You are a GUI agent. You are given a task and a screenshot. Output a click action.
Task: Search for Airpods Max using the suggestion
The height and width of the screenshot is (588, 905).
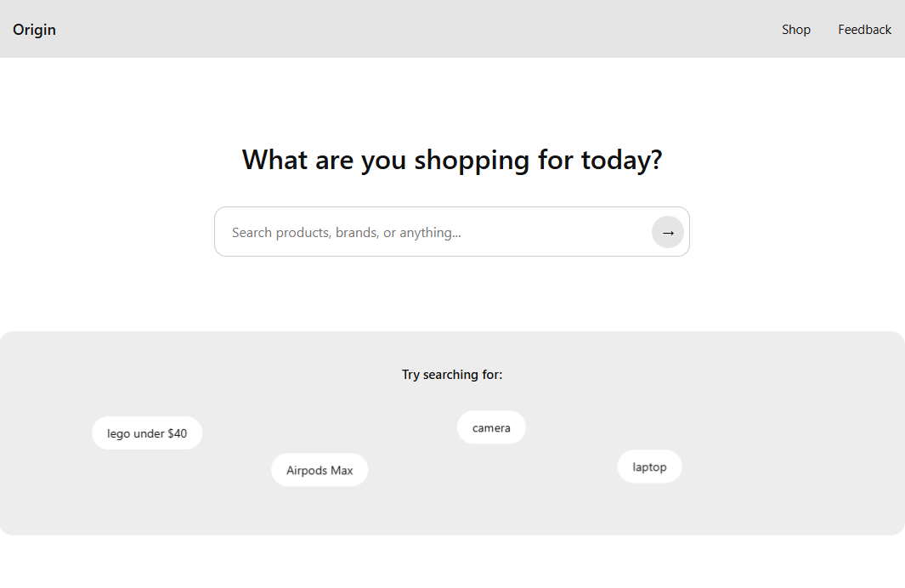click(320, 470)
